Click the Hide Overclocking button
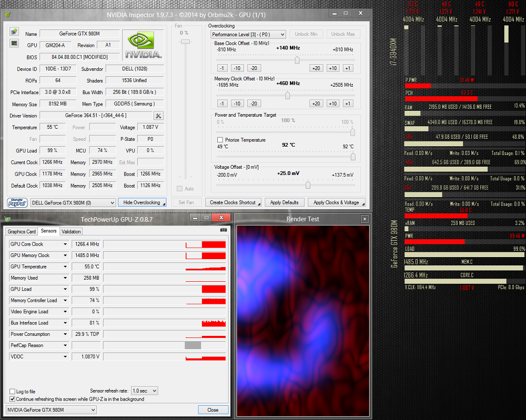The image size is (526, 420). (x=142, y=202)
